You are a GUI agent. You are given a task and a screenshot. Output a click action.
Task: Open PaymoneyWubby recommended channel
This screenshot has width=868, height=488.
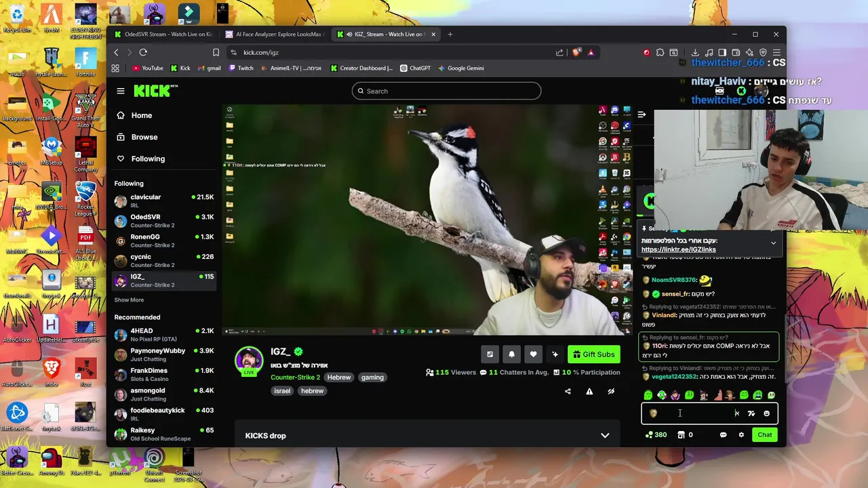click(x=163, y=354)
